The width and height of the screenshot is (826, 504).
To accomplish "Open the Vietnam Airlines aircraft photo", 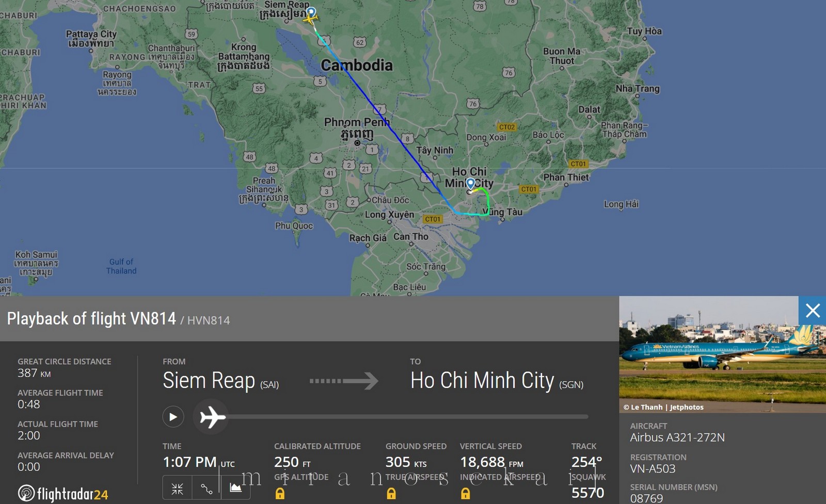I will 723,354.
